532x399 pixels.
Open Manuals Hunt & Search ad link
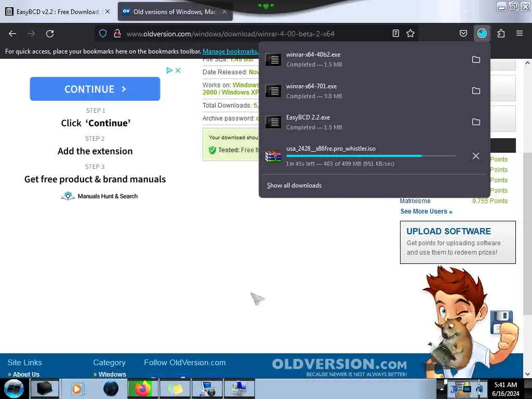[x=99, y=196]
